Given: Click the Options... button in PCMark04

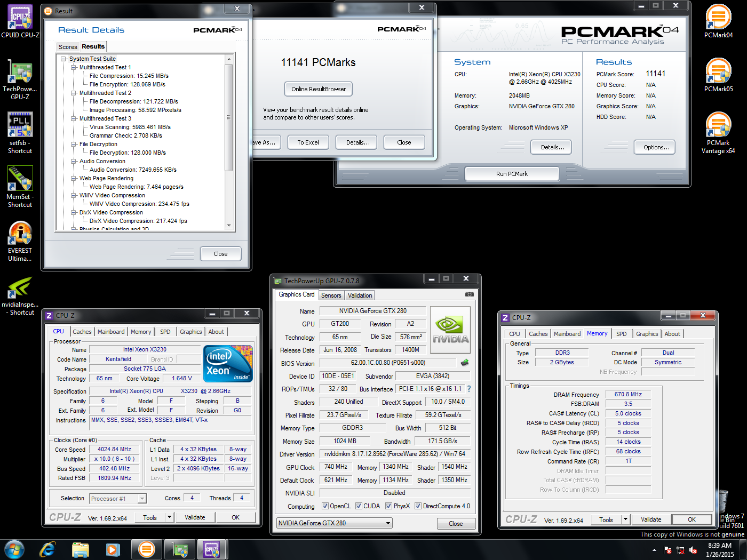Looking at the screenshot, I should 655,147.
